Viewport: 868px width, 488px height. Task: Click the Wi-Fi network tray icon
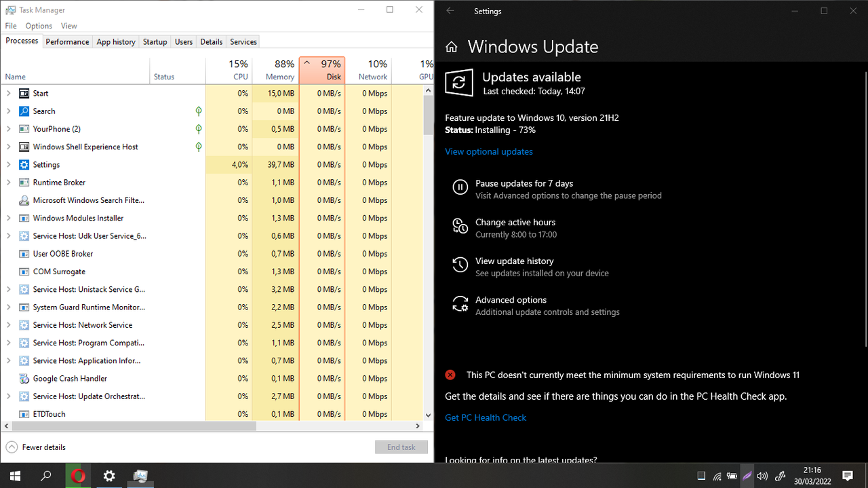click(x=717, y=476)
